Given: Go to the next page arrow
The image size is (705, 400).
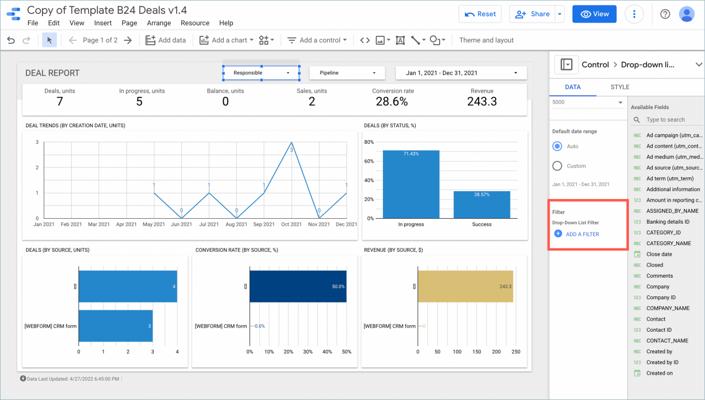Looking at the screenshot, I should [128, 41].
